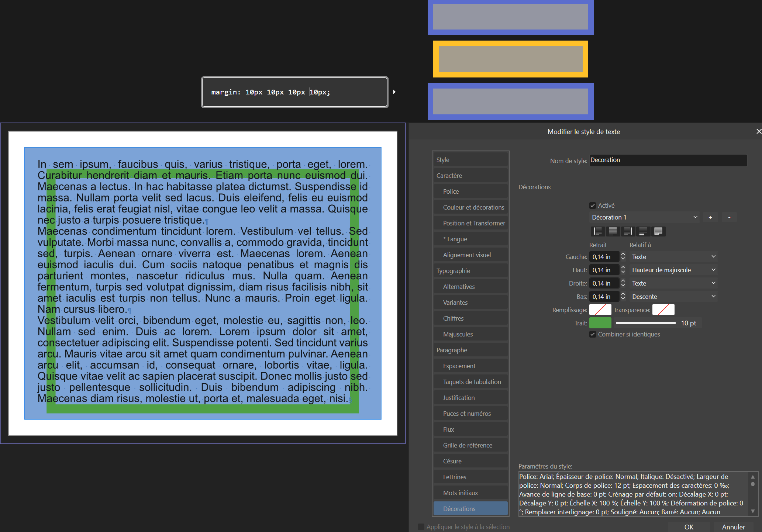This screenshot has width=762, height=532.
Task: Close the Modifier le style de texte dialog
Action: pyautogui.click(x=758, y=131)
